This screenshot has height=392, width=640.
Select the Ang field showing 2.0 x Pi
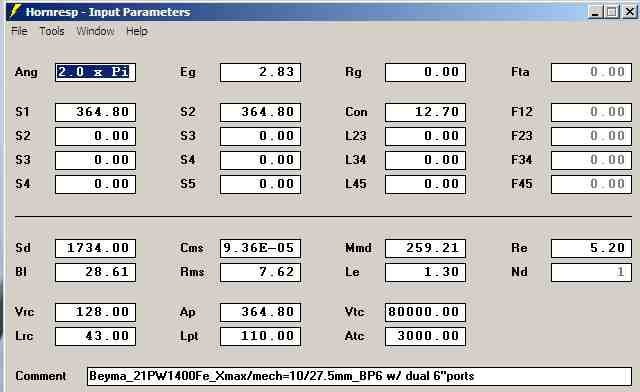tap(96, 72)
